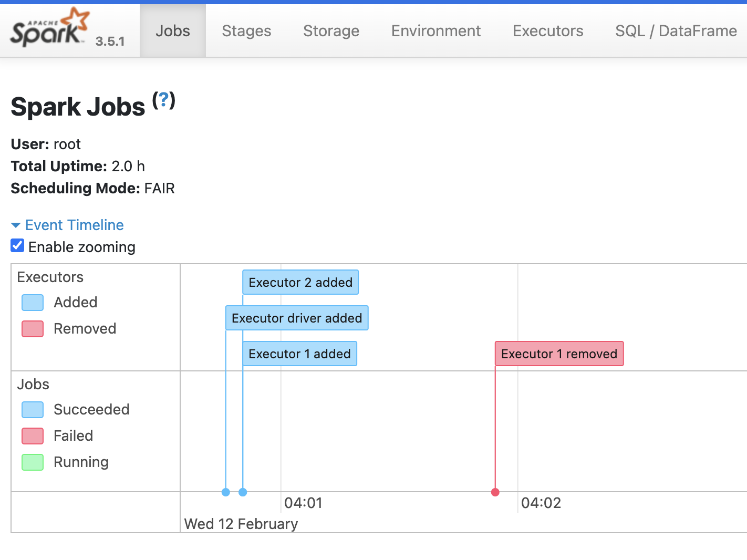Collapse the Event Timeline section
The image size is (747, 560).
click(74, 225)
